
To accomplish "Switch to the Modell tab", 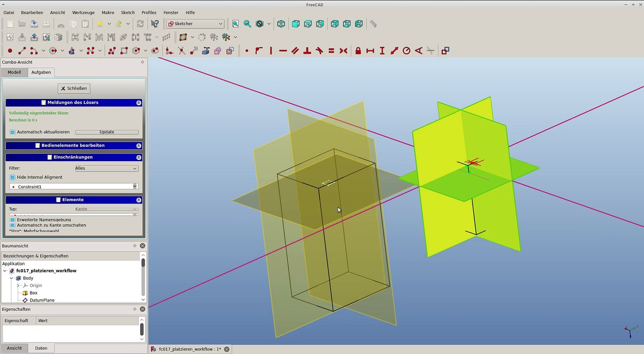I will [x=14, y=72].
